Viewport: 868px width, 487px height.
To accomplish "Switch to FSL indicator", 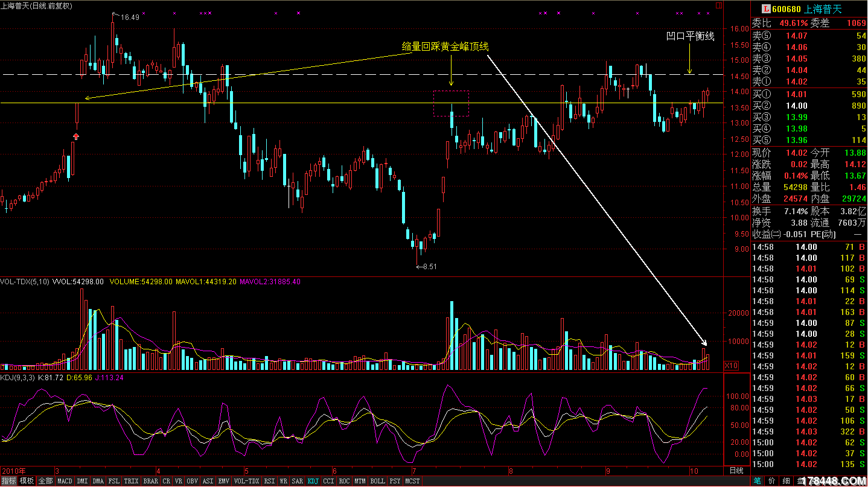I will [113, 482].
